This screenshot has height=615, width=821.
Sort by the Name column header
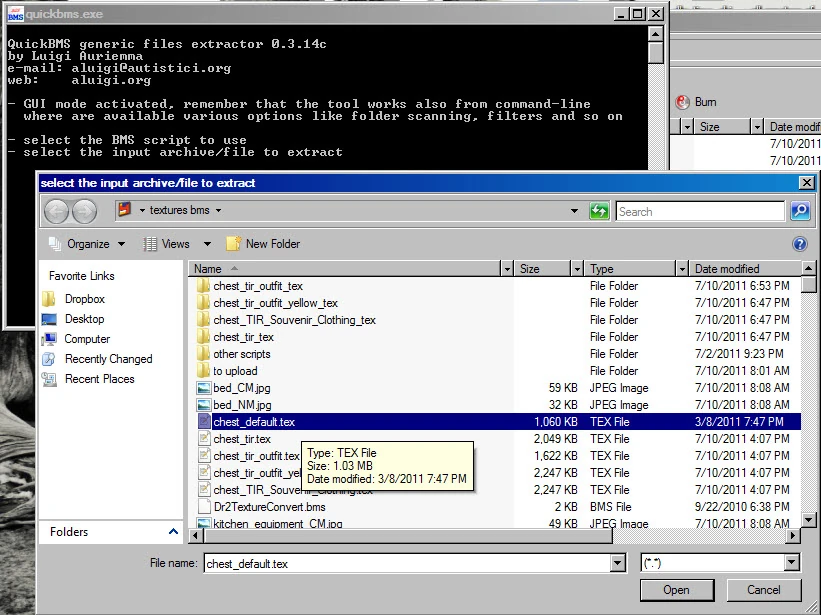(345, 269)
